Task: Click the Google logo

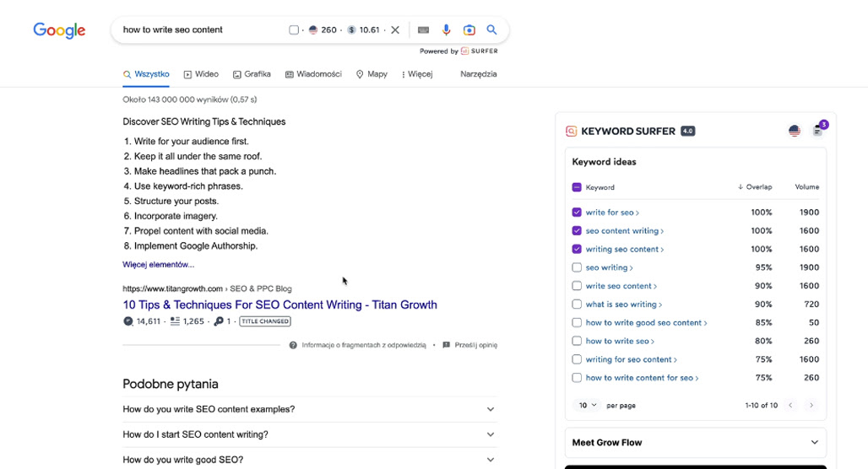Action: tap(59, 30)
